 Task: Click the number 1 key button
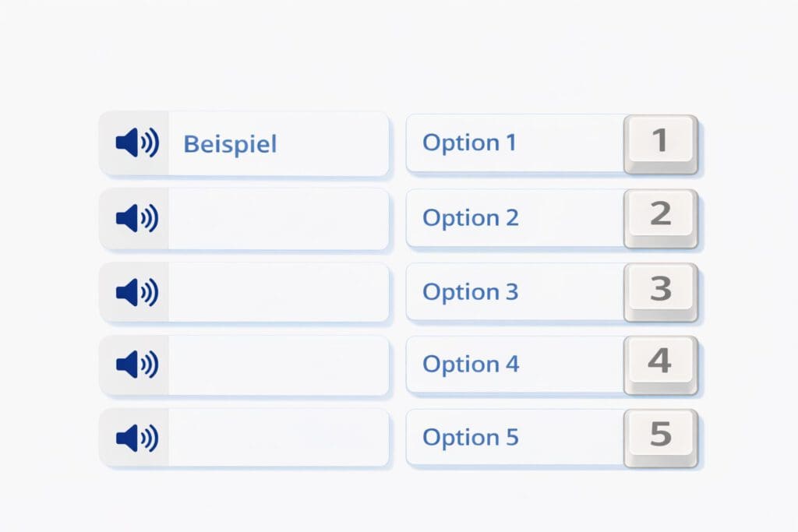[x=661, y=144]
